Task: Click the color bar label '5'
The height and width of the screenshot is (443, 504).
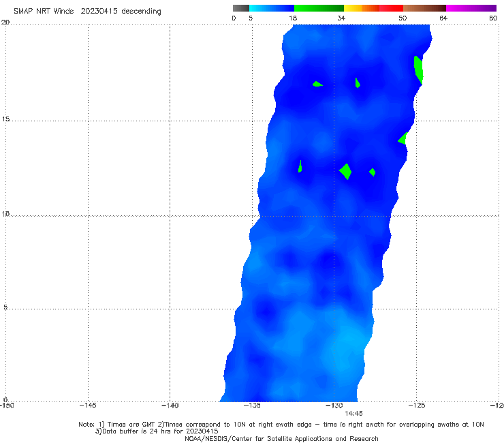Action: (251, 18)
